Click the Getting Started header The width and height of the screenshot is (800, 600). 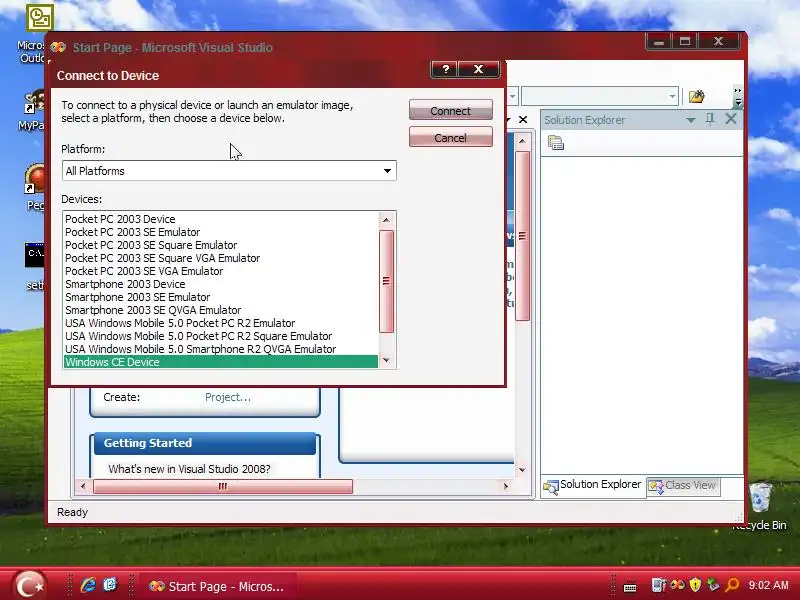click(205, 443)
